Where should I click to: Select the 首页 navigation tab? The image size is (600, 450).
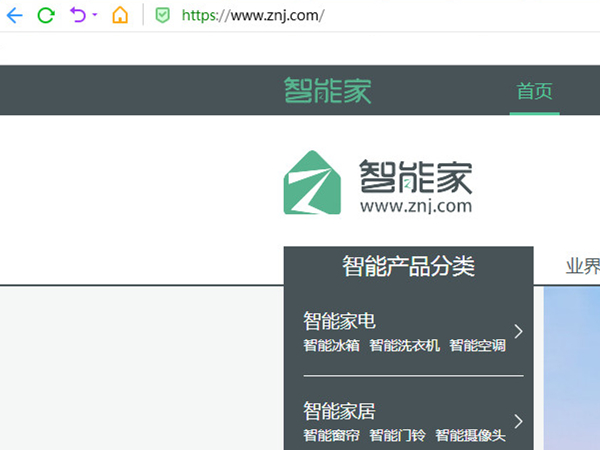(x=534, y=91)
